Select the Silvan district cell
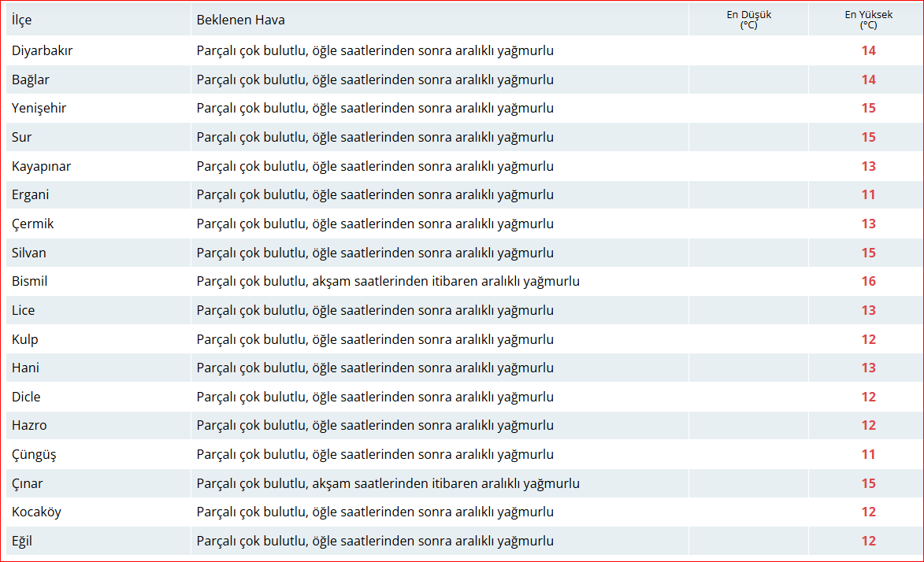This screenshot has height=562, width=924. 29,253
